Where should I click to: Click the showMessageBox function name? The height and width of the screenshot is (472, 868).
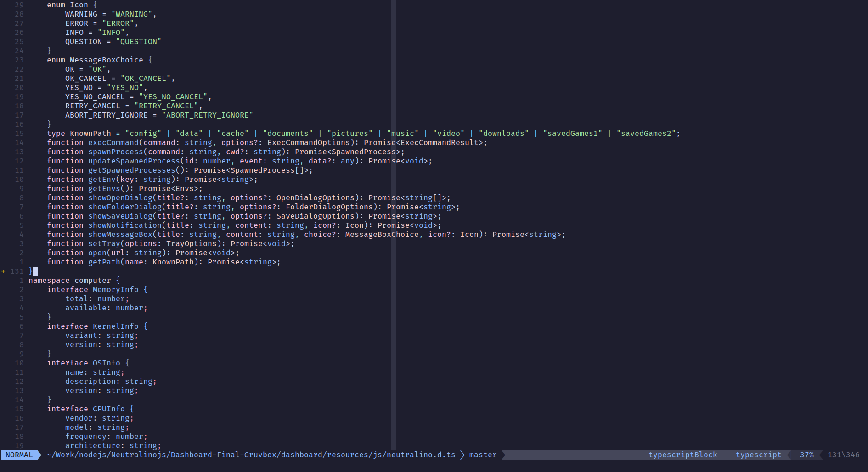(x=120, y=235)
